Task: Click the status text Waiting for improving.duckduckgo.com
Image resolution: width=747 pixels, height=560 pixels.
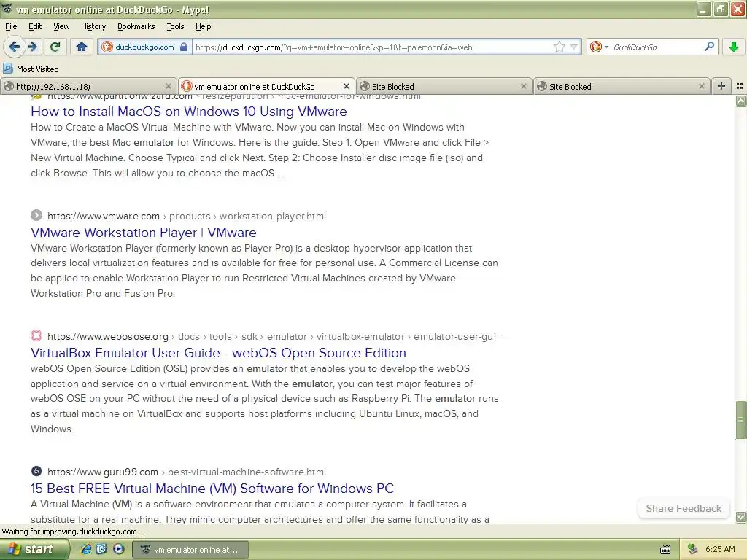Action: pos(72,532)
